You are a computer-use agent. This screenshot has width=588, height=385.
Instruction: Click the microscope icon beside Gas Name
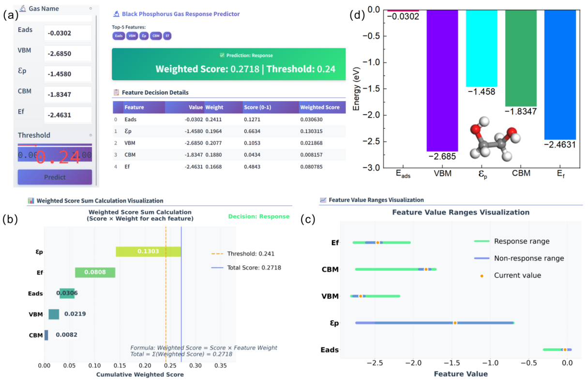(22, 9)
